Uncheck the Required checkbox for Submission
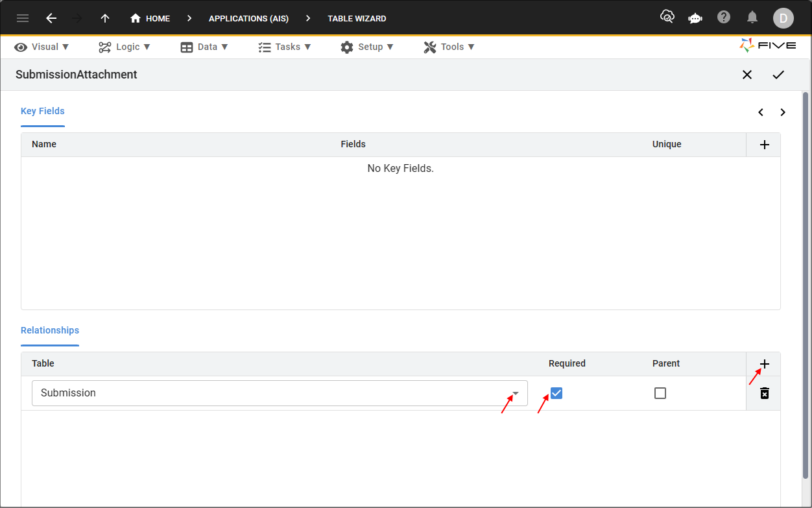 click(556, 393)
